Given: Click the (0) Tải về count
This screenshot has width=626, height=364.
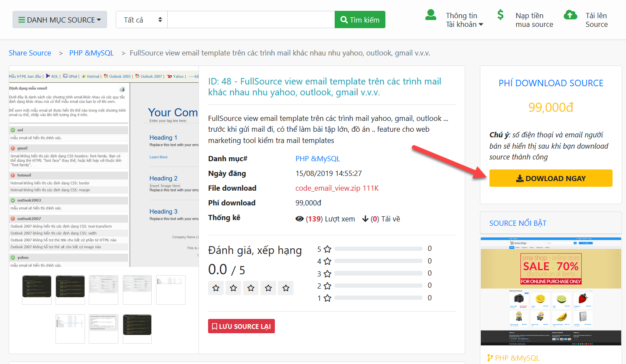Looking at the screenshot, I should tap(385, 219).
